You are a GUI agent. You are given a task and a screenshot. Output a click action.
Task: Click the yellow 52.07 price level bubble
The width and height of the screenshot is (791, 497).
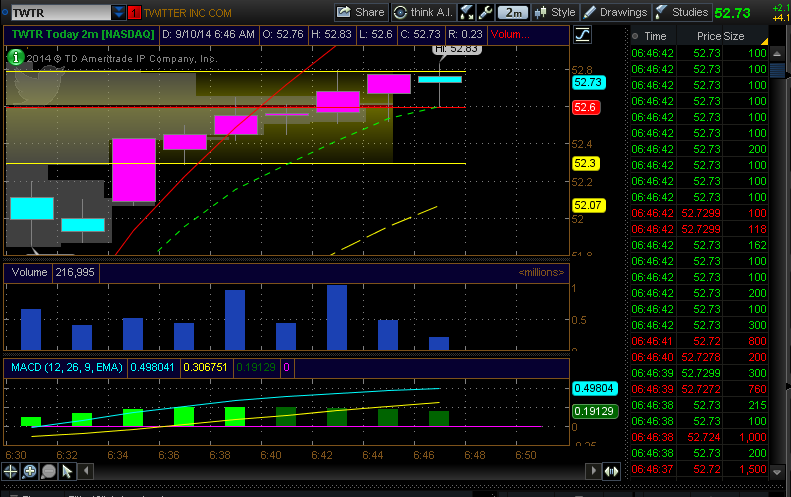coord(588,205)
